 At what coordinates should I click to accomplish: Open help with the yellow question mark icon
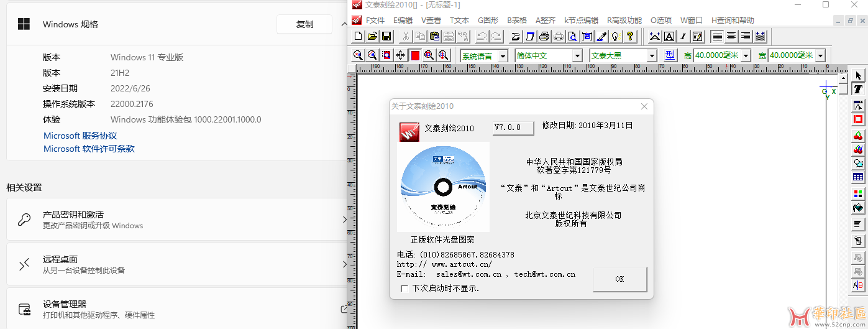tap(630, 36)
